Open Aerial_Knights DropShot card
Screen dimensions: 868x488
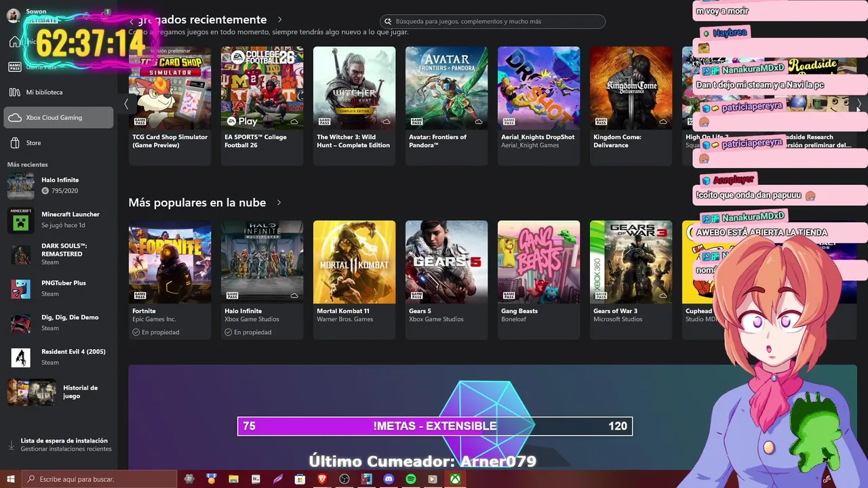point(538,106)
